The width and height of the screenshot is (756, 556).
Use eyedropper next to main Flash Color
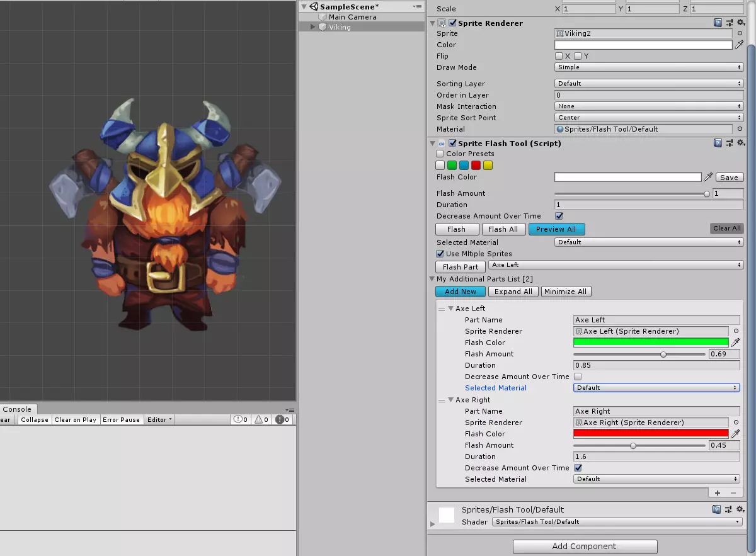709,177
